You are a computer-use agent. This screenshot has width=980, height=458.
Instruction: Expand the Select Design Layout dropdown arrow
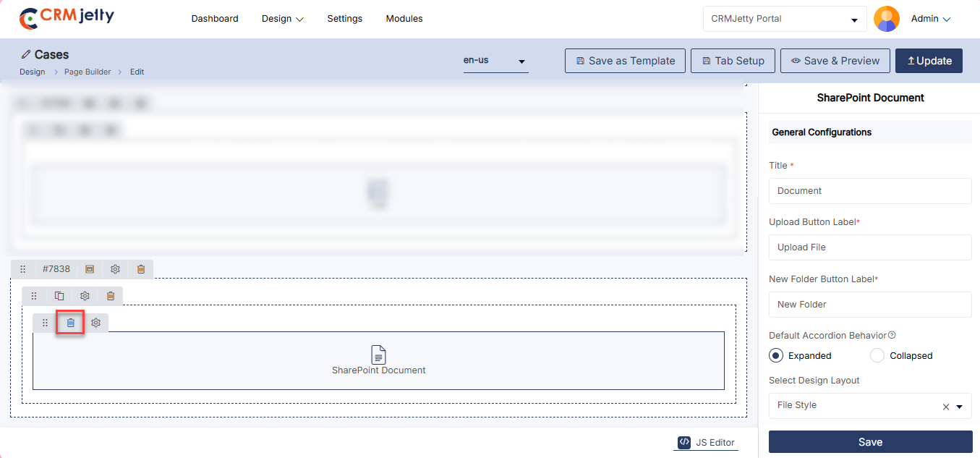960,407
